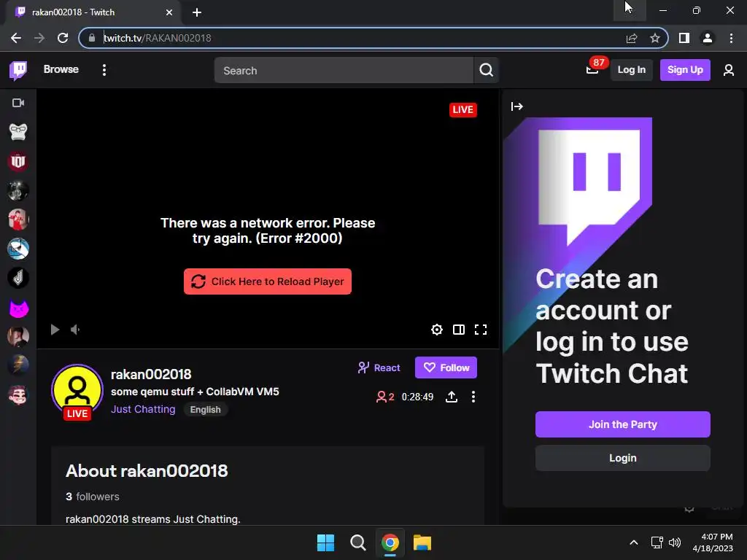Open Windows Start menu
Viewport: 747px width, 560px height.
tap(326, 542)
